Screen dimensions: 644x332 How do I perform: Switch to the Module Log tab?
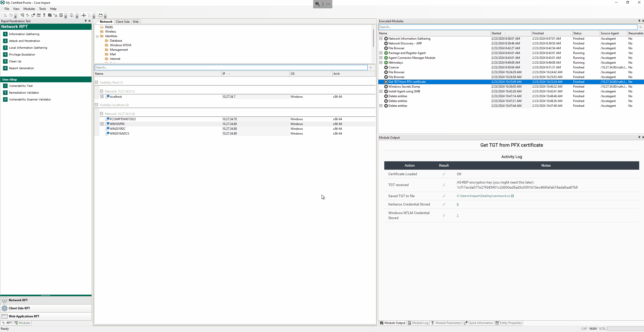(x=418, y=323)
